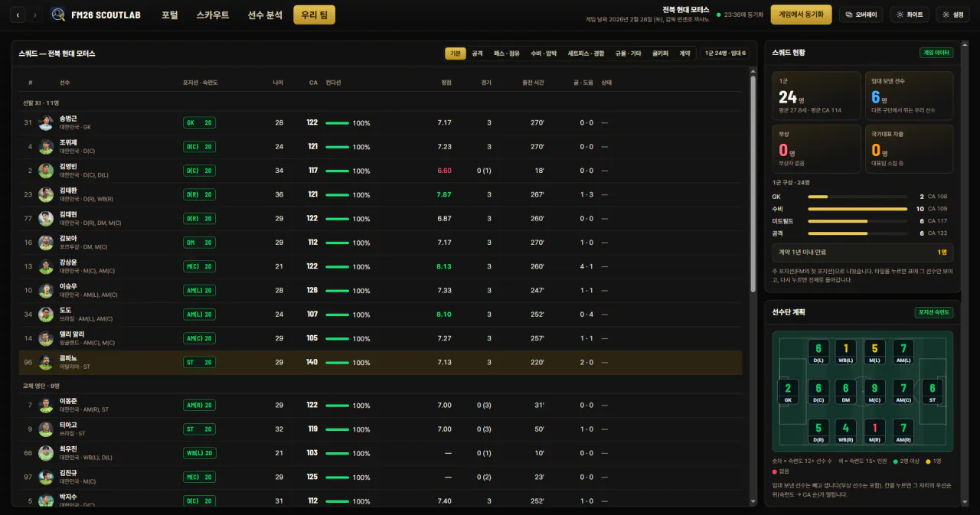
Task: Toggle 계약 1년 이내 만료 filter row
Action: [863, 252]
